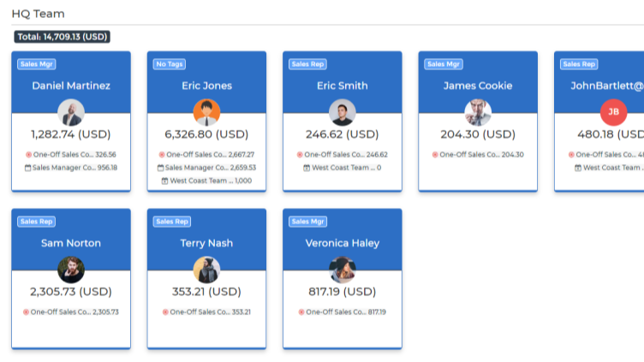The height and width of the screenshot is (362, 644).
Task: Click the red JB initials avatar
Action: 612,112
